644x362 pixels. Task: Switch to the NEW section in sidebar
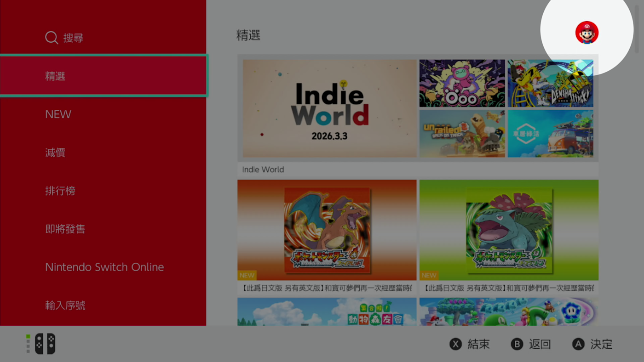(x=58, y=114)
